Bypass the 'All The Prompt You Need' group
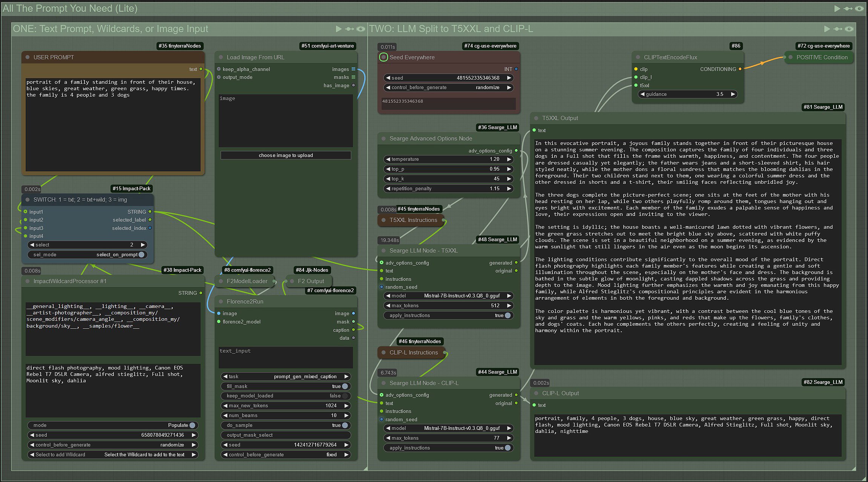868x482 pixels. point(848,9)
